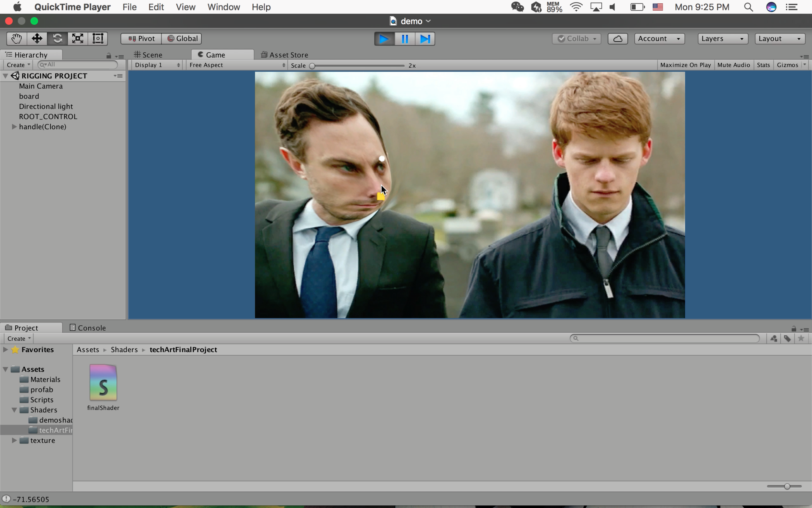Viewport: 812px width, 508px height.
Task: Click Assets in the breadcrumb path
Action: pos(88,349)
